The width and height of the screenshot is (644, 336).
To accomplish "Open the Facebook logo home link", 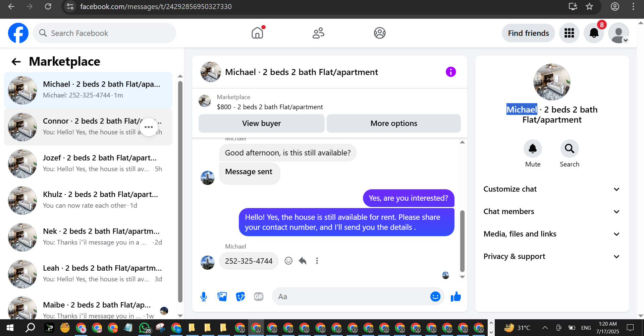I will (x=18, y=33).
